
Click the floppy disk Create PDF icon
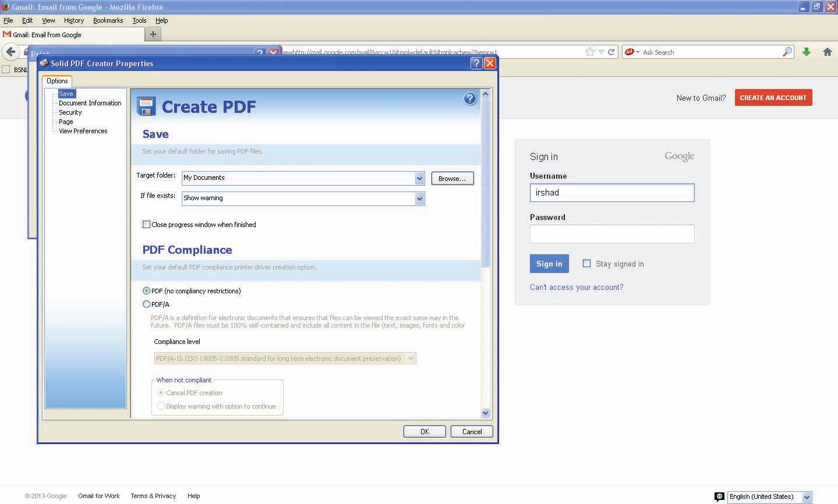(147, 107)
